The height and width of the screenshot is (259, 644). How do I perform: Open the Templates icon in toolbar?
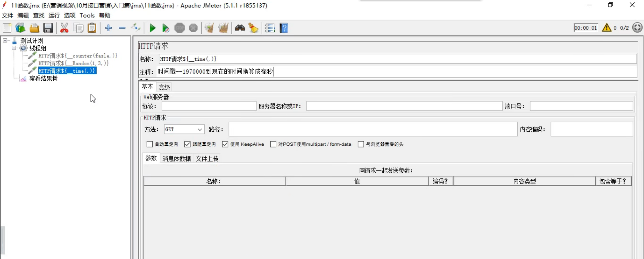tap(20, 28)
